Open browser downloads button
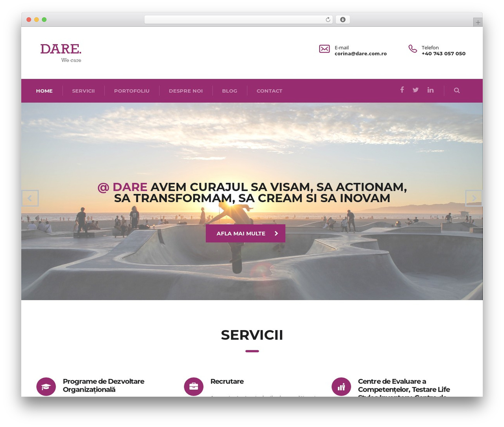This screenshot has height=427, width=504. tap(343, 20)
